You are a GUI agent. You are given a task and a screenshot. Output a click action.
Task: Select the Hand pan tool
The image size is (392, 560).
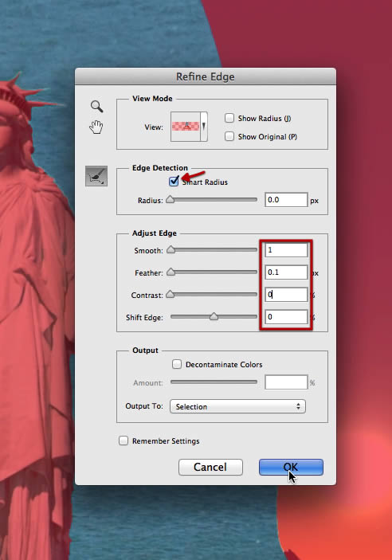click(x=96, y=127)
